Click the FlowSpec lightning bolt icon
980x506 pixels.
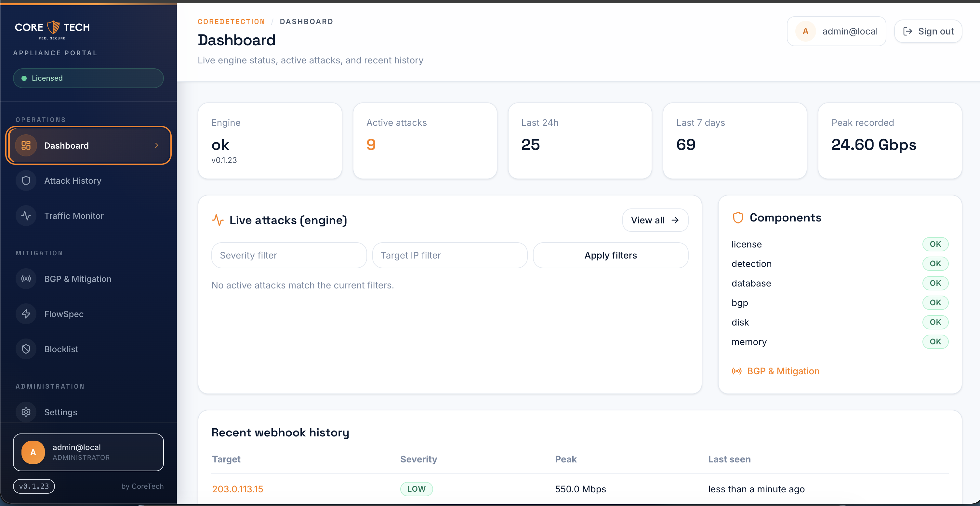(x=26, y=314)
